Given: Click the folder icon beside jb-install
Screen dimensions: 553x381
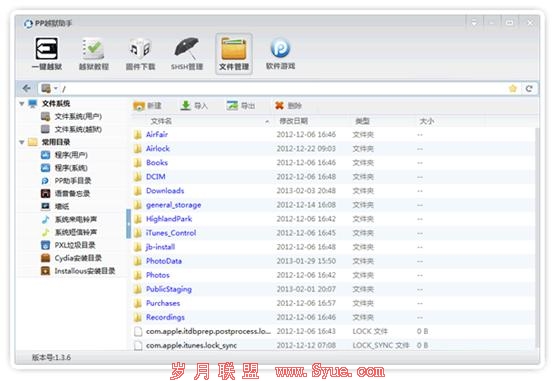Looking at the screenshot, I should click(138, 247).
